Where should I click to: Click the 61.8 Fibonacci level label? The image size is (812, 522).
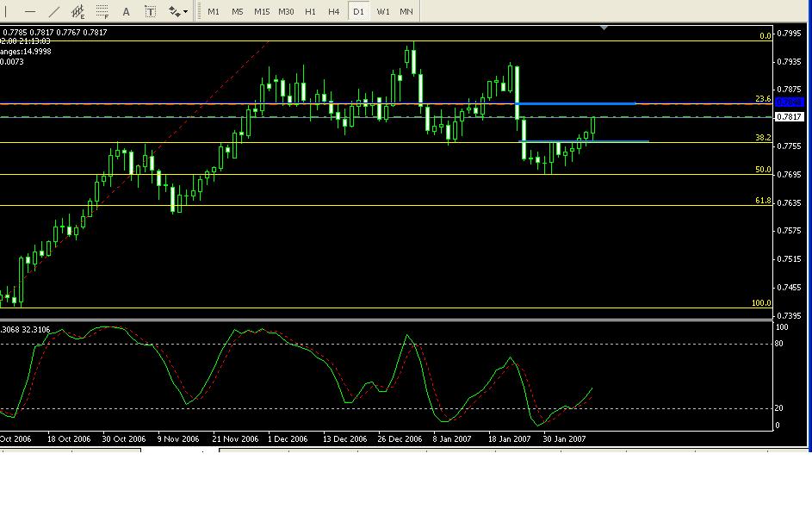[x=762, y=201]
